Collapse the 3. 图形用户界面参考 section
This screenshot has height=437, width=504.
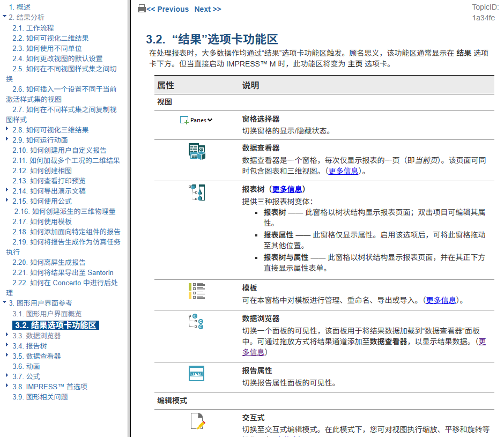point(4,302)
